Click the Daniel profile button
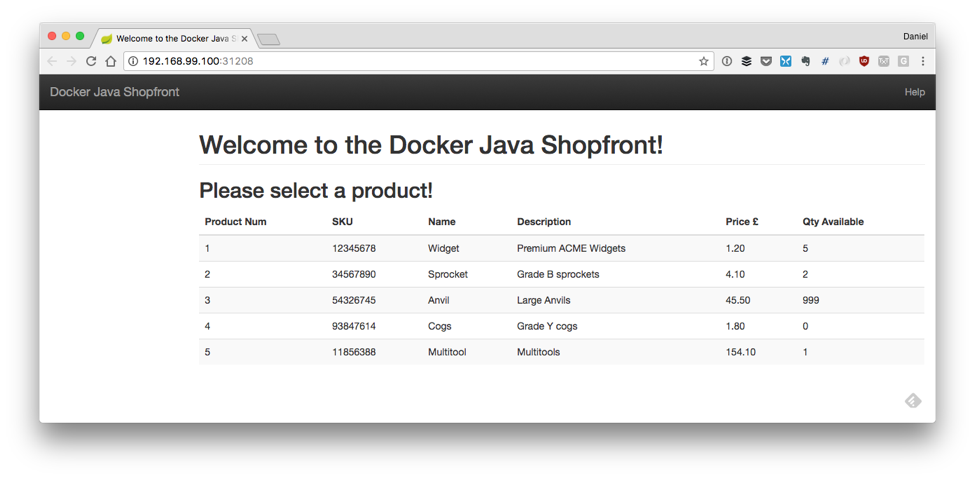The height and width of the screenshot is (479, 975). click(914, 37)
